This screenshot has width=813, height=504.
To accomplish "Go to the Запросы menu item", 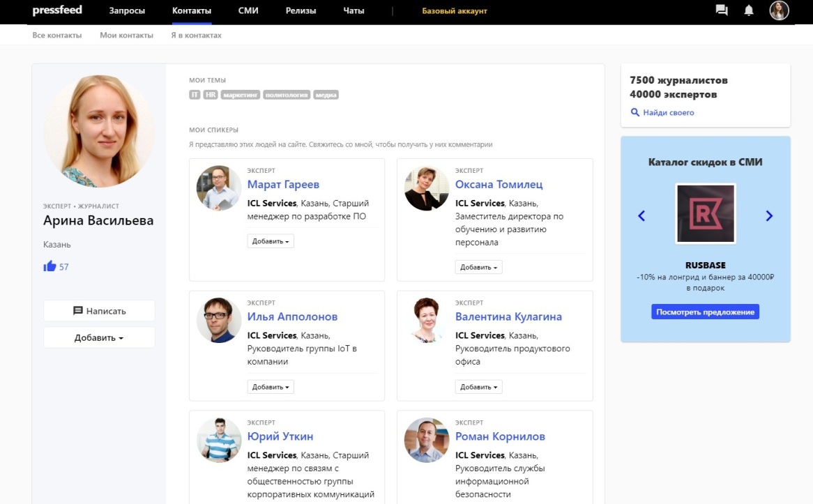I will (x=126, y=10).
